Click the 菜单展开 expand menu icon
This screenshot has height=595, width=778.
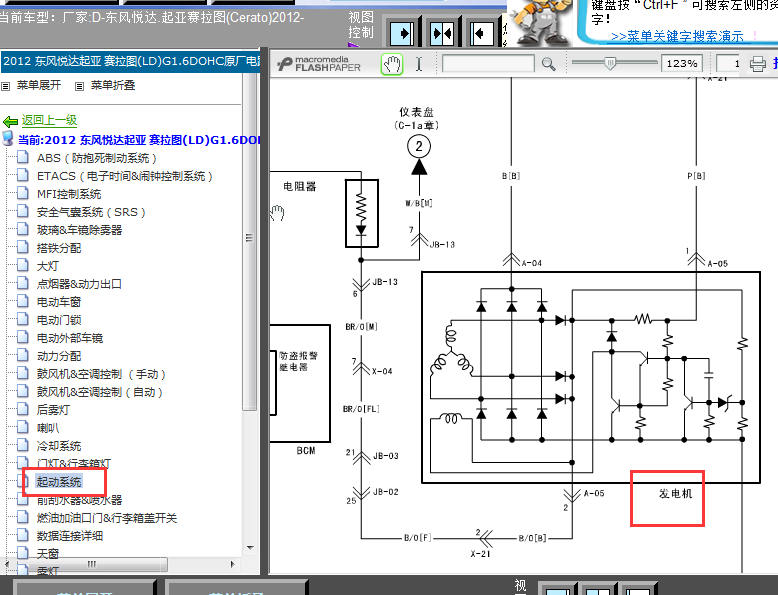click(5, 86)
